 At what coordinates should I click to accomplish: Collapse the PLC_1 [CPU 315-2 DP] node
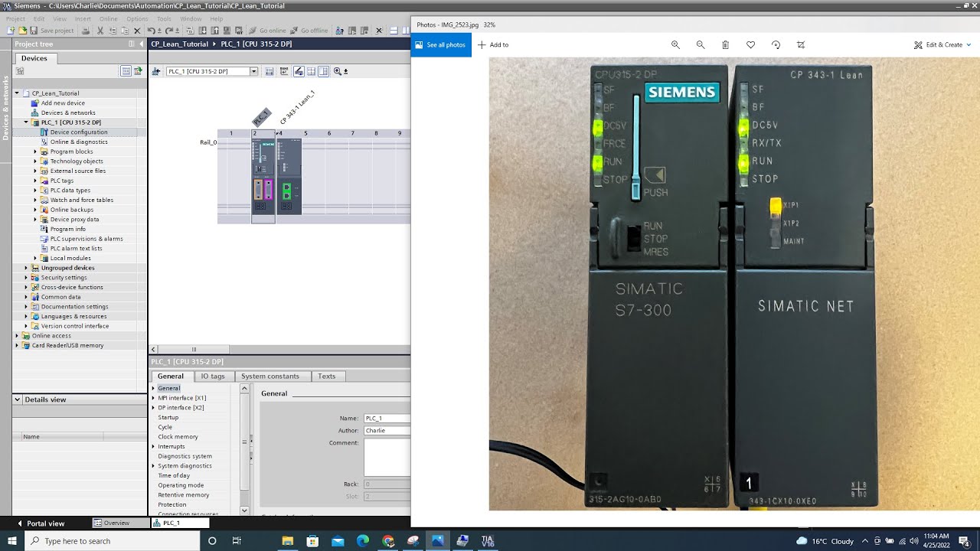click(x=26, y=122)
